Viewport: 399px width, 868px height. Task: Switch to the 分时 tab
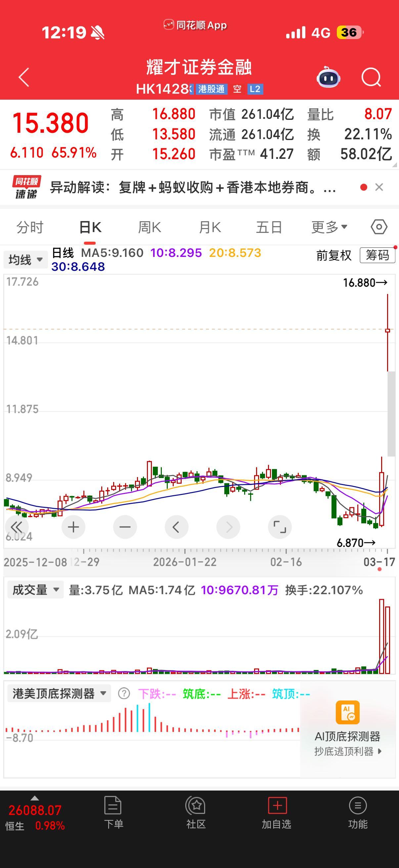pyautogui.click(x=30, y=227)
